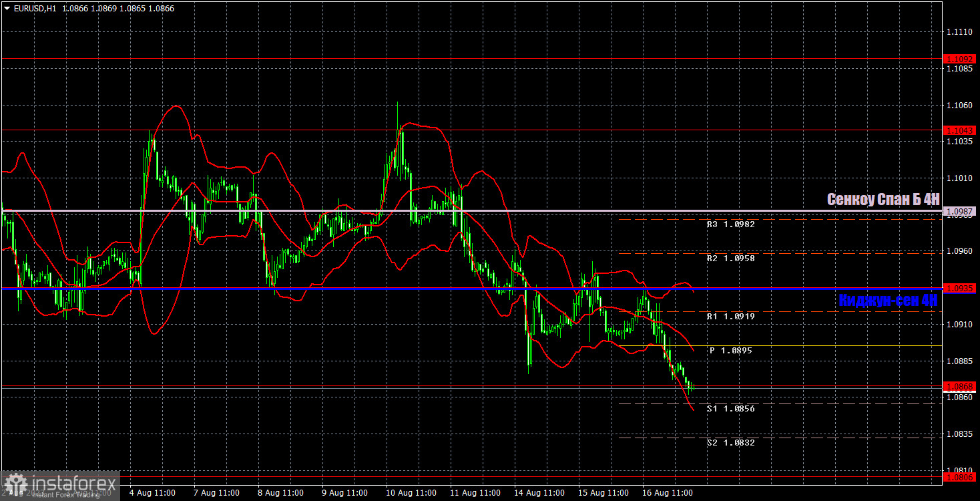The width and height of the screenshot is (980, 501).
Task: Click the 1.1110 price scale value
Action: point(960,32)
